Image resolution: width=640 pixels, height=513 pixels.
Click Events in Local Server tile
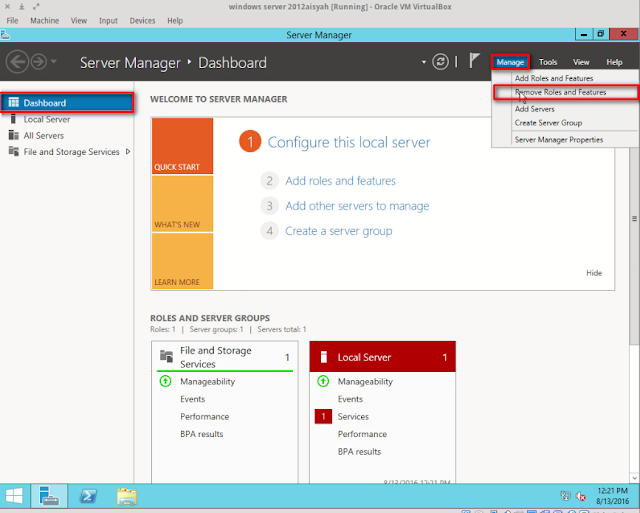pos(350,399)
